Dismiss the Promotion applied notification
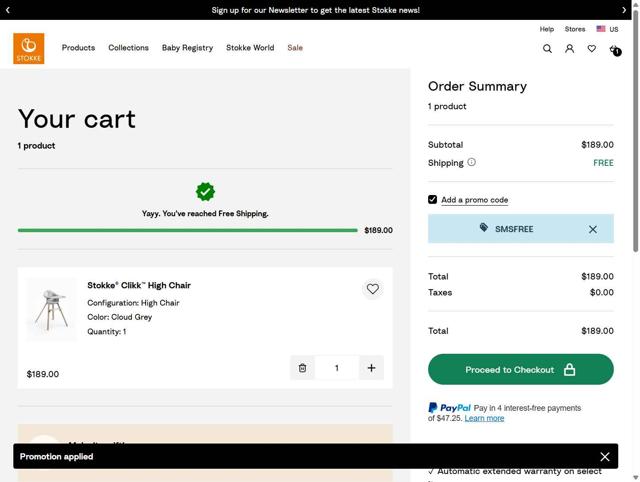Viewport: 640px width, 482px height. point(605,457)
